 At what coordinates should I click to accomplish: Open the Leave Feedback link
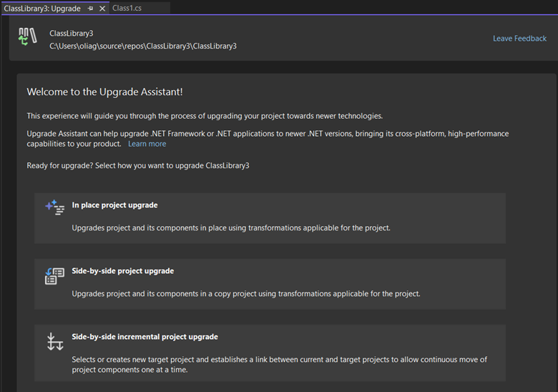click(519, 39)
